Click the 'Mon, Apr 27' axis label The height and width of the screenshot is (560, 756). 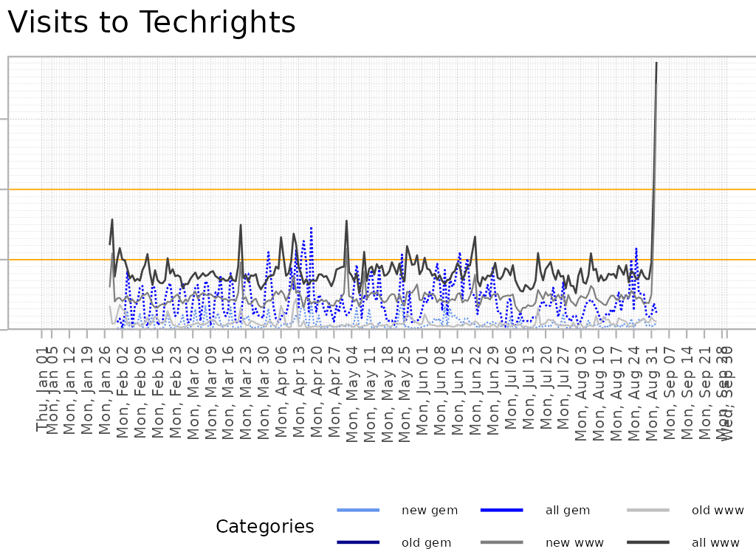(x=334, y=391)
